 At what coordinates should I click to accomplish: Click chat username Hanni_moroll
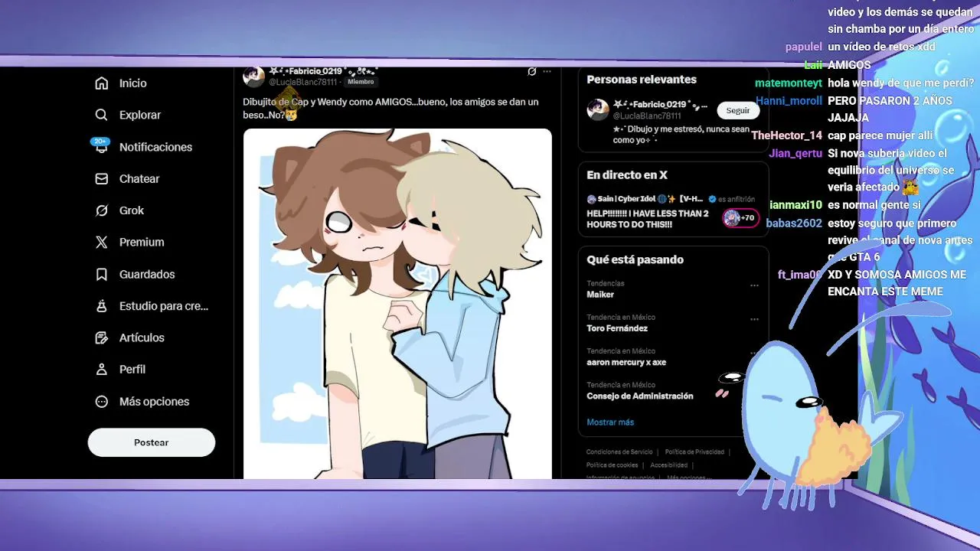(789, 100)
